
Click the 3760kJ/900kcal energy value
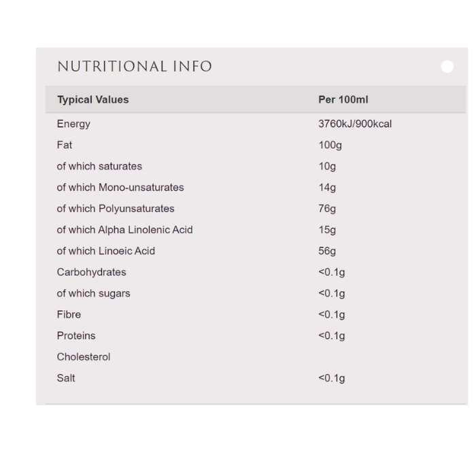click(355, 124)
